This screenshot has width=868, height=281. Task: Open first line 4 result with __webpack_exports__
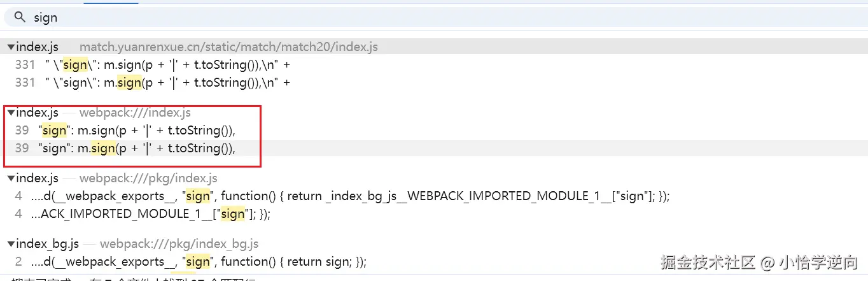click(x=350, y=196)
